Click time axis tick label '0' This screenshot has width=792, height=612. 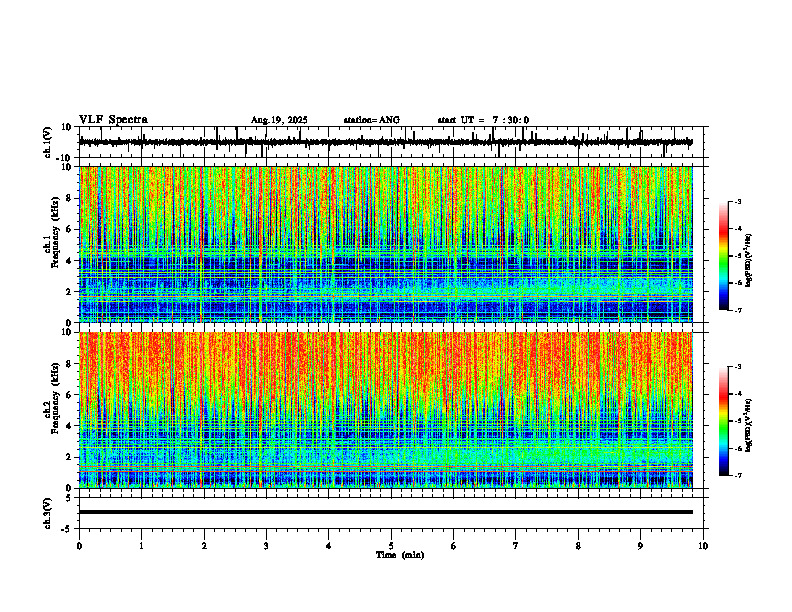[79, 546]
